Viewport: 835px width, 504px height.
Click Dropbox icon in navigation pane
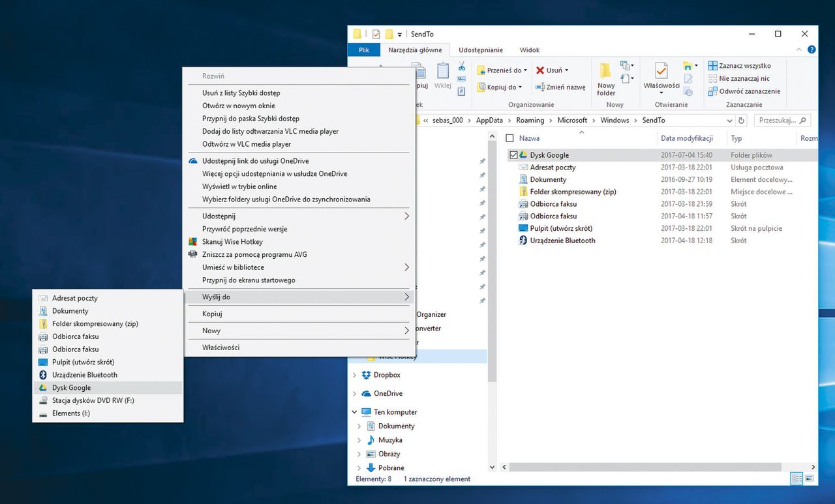pyautogui.click(x=366, y=375)
